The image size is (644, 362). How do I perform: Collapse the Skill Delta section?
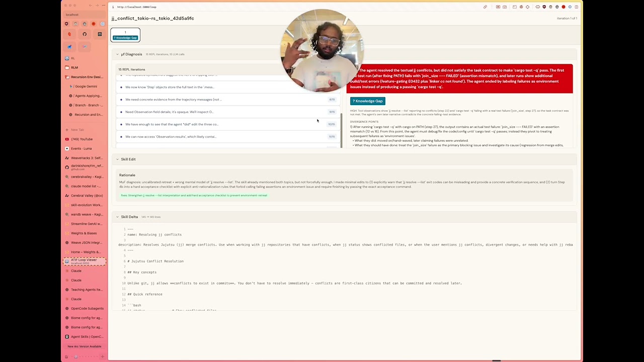click(117, 217)
